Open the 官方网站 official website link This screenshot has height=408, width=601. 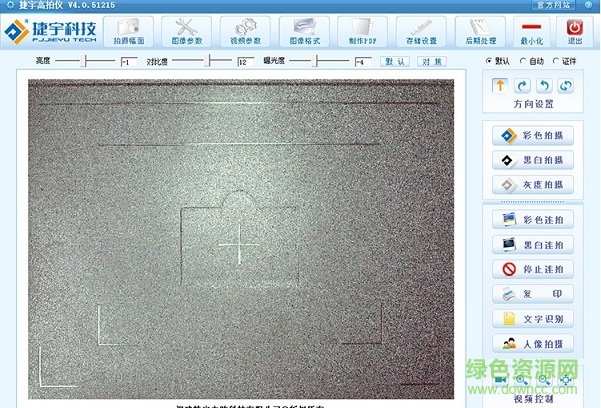click(557, 5)
